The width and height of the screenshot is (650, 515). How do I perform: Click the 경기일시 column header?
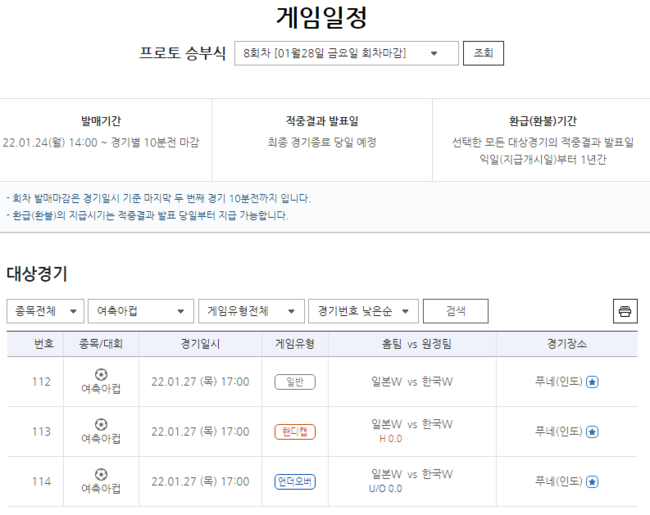coord(200,344)
